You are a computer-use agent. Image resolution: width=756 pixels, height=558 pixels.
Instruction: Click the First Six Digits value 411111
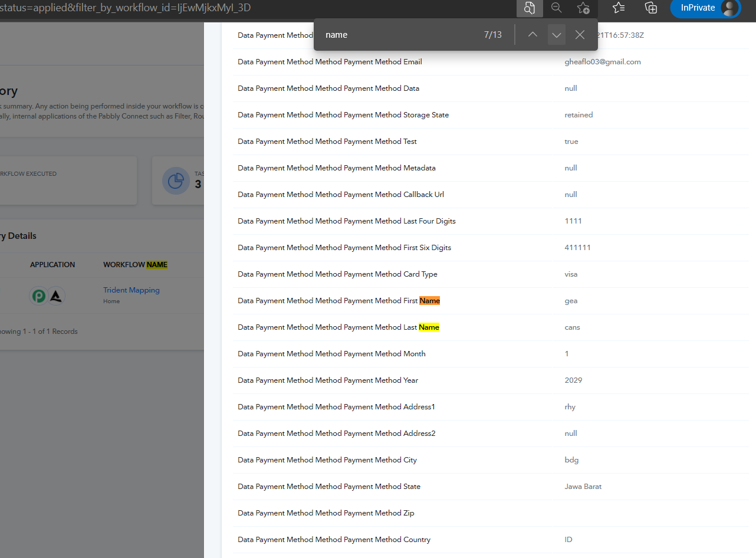[x=577, y=248]
